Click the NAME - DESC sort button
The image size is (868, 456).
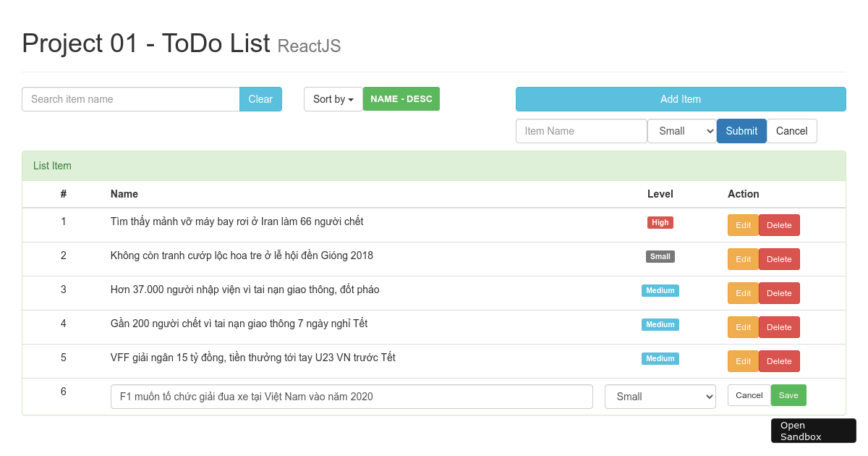click(401, 98)
